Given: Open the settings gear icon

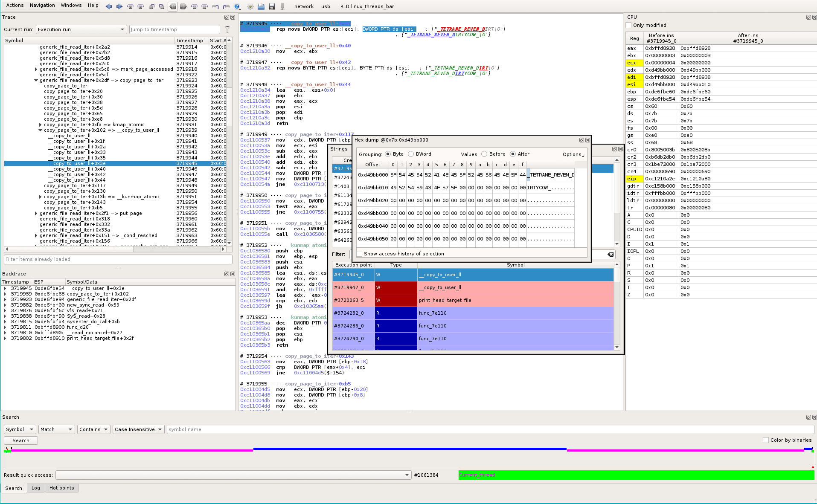Looking at the screenshot, I should pos(250,7).
